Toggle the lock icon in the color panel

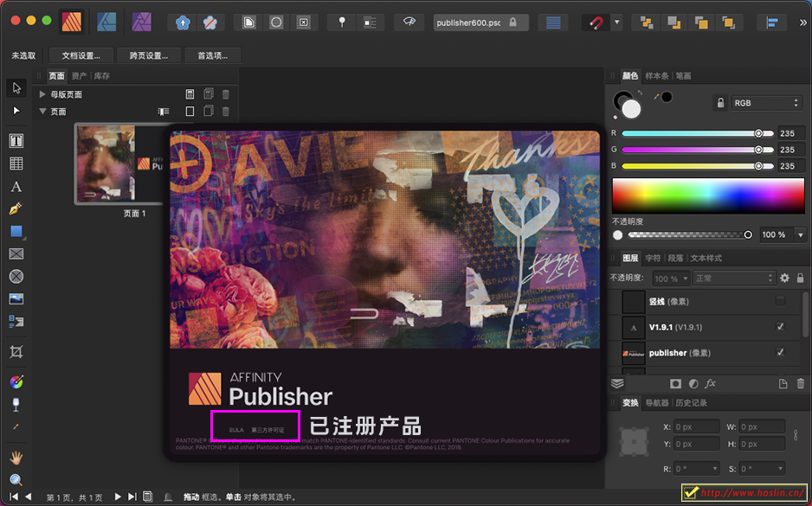721,102
